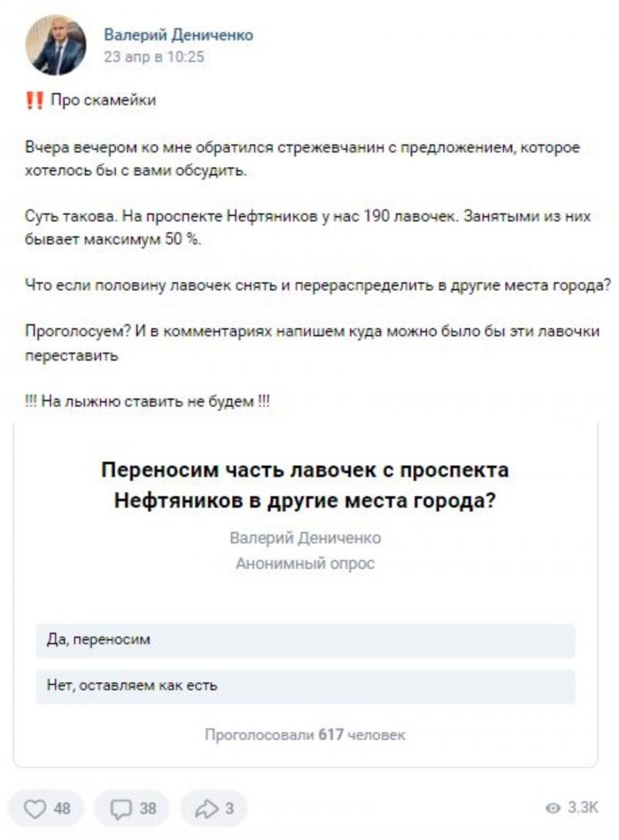
Task: Click the red double exclamation emoji
Action: pos(35,100)
